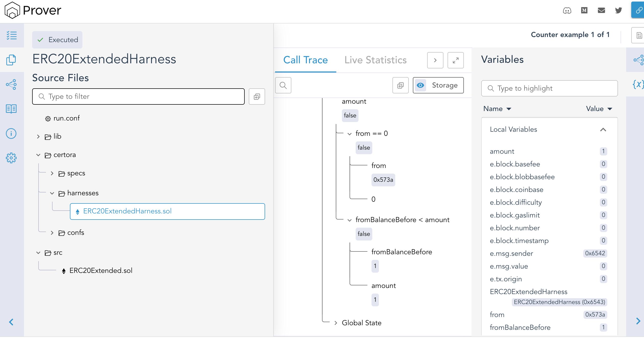Click the fullscreen expand icon

coord(455,60)
